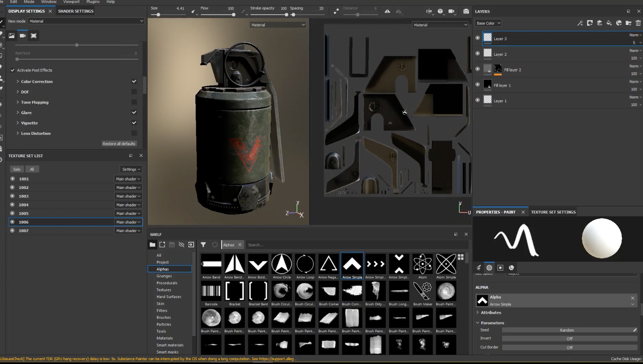Click Restore all defaults button
This screenshot has width=643, height=364.
click(119, 144)
